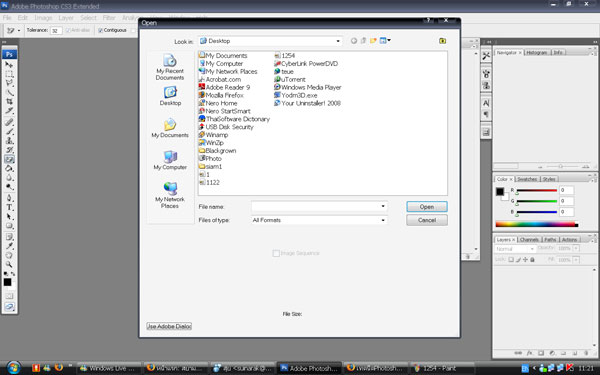The width and height of the screenshot is (600, 375).
Task: Select the 1122 file
Action: click(x=209, y=183)
